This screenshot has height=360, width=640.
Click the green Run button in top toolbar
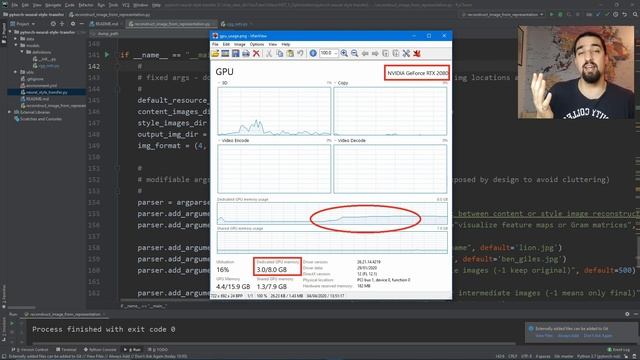[x=552, y=14]
